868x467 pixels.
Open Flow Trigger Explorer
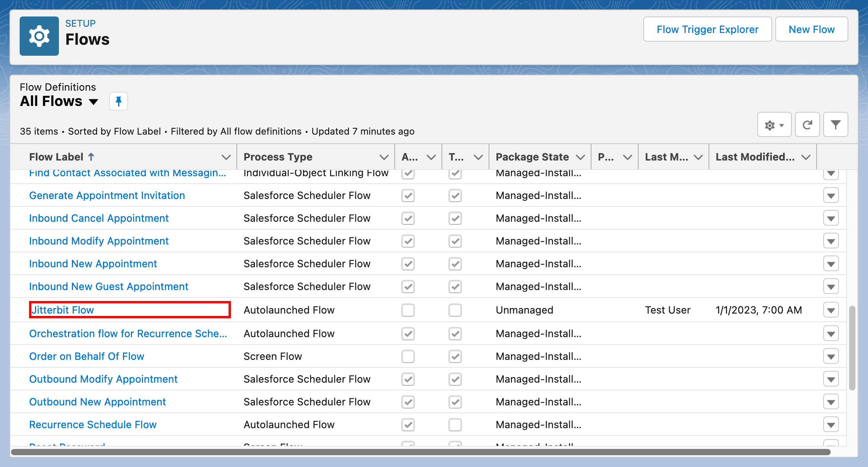(x=707, y=29)
